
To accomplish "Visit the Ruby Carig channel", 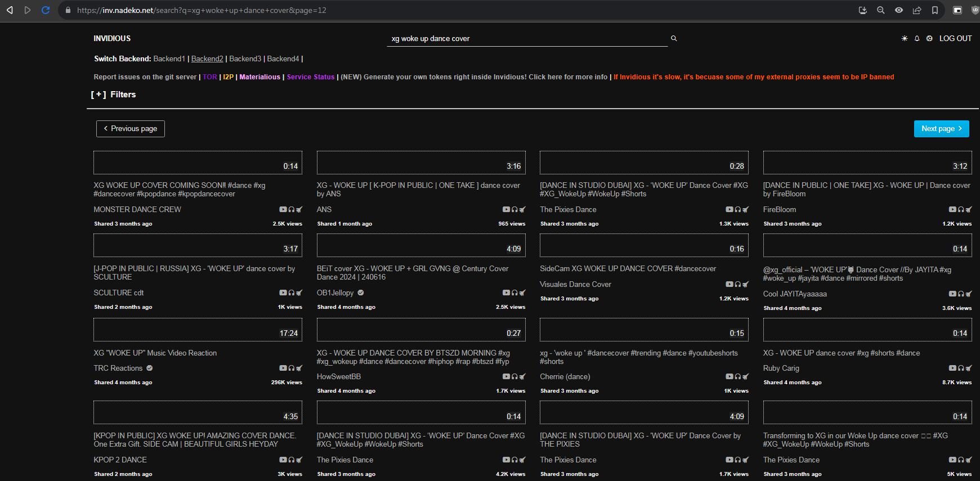I will point(781,368).
